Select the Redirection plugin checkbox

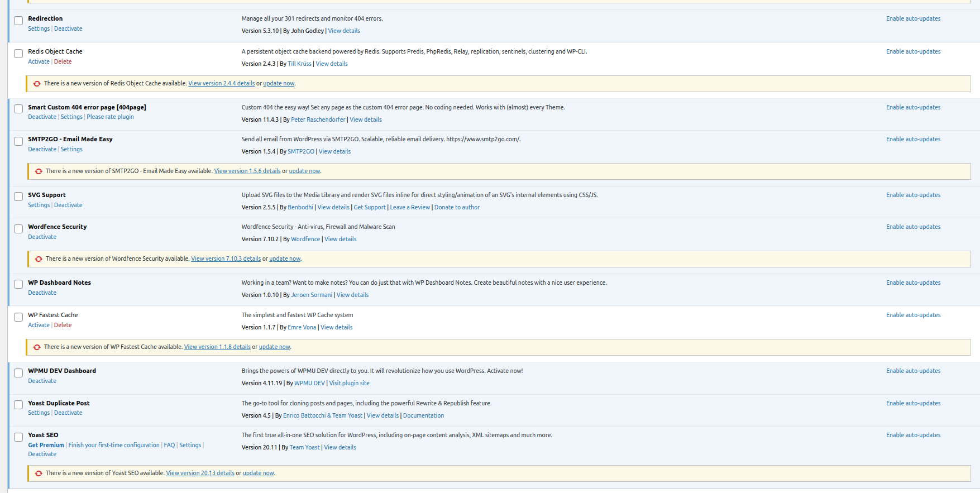[18, 21]
